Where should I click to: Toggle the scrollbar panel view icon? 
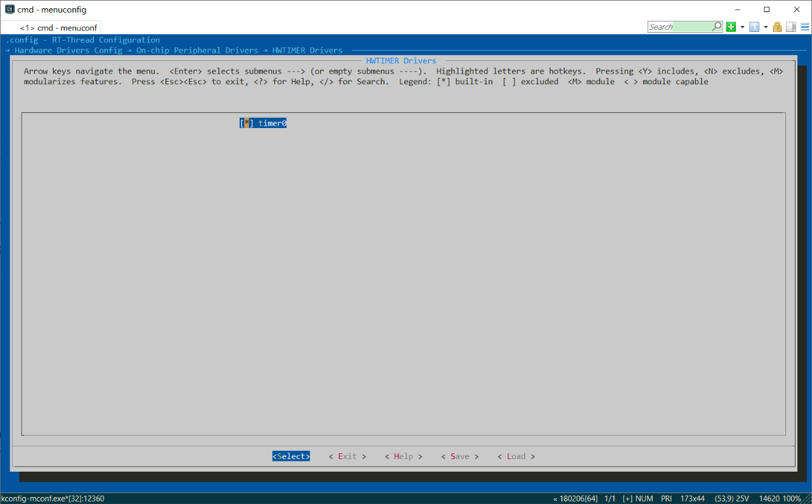point(791,27)
